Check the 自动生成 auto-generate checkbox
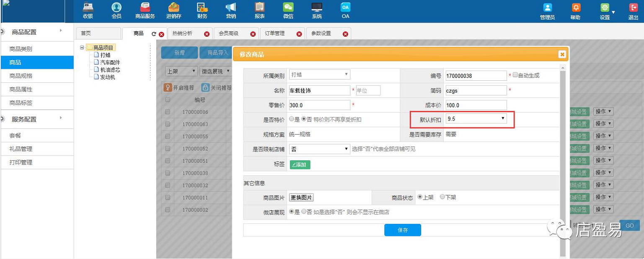The width and height of the screenshot is (644, 259). 515,75
